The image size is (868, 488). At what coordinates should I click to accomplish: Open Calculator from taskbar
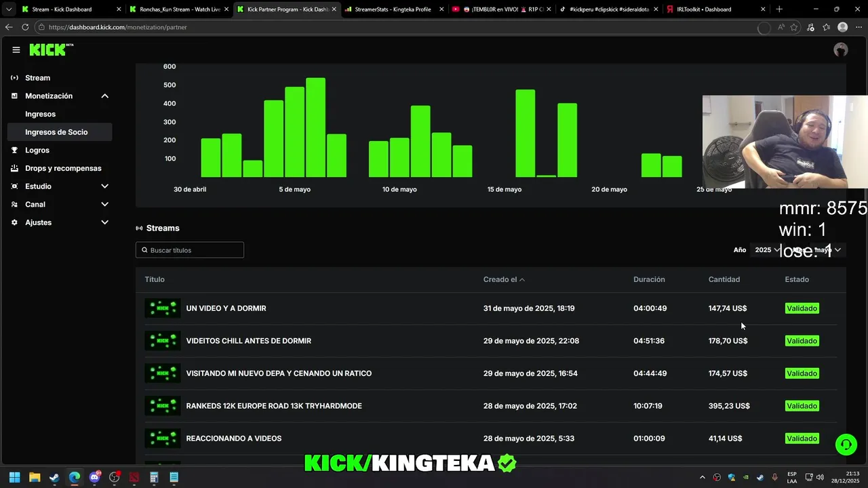pyautogui.click(x=154, y=477)
